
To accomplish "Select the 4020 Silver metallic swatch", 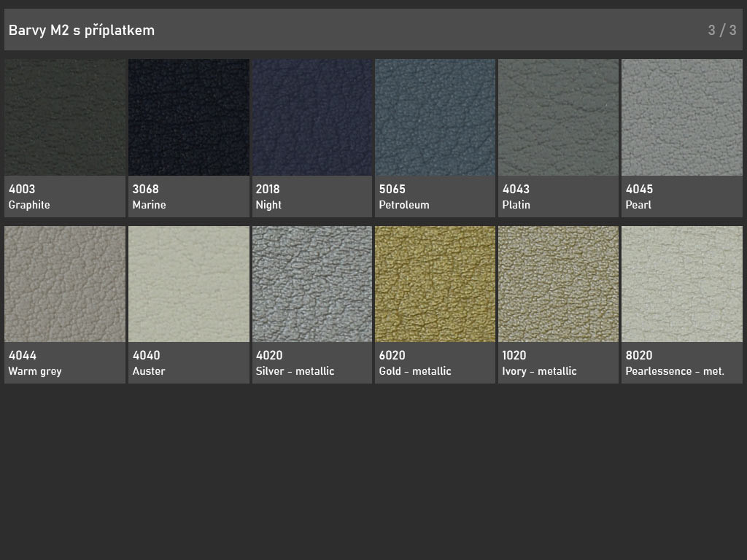I will [x=311, y=284].
